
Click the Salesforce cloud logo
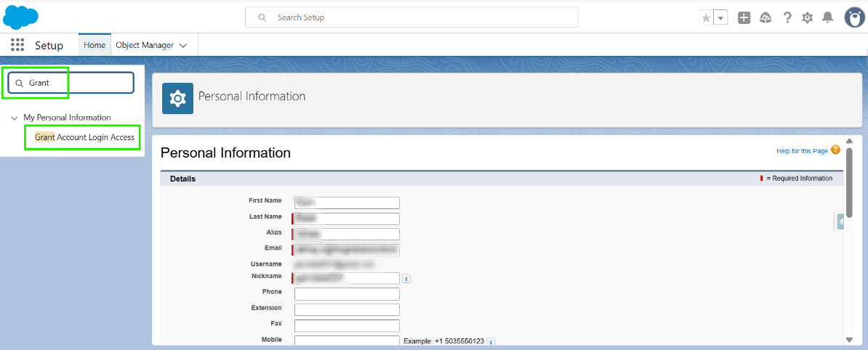(x=20, y=17)
